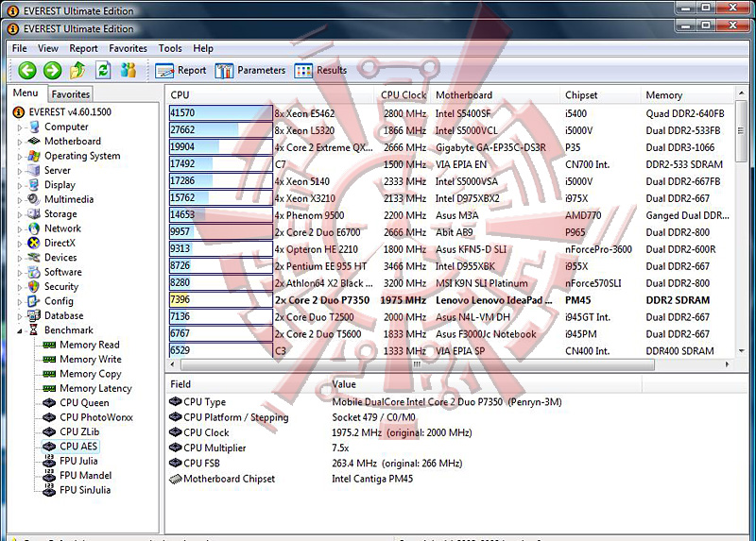This screenshot has height=541, width=756.
Task: Open benchmark Results
Action: coord(320,70)
